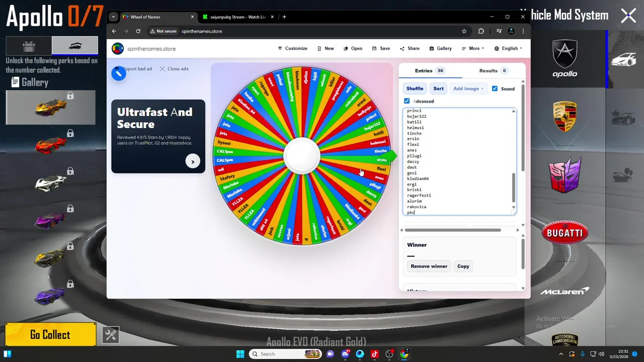Select the gold Apollo car thumbnail
644x362 pixels.
(x=50, y=107)
